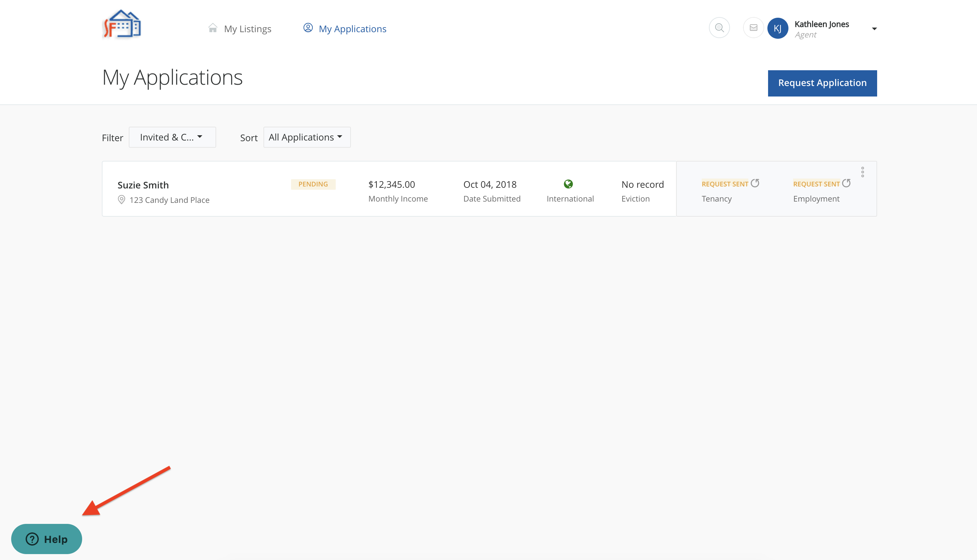Click the SF building logo
The image size is (977, 560).
coord(122,25)
